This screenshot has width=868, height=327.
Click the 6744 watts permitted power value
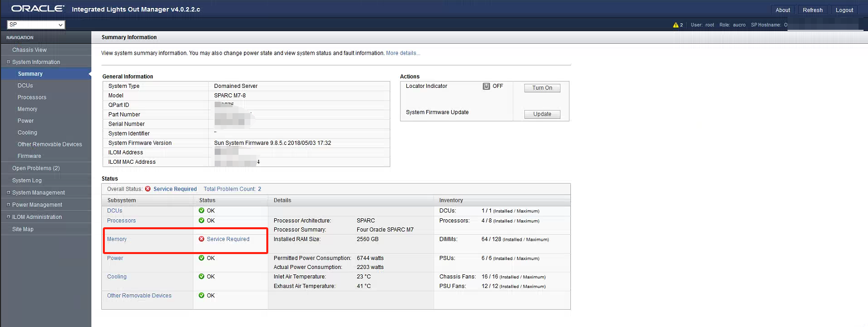[370, 258]
